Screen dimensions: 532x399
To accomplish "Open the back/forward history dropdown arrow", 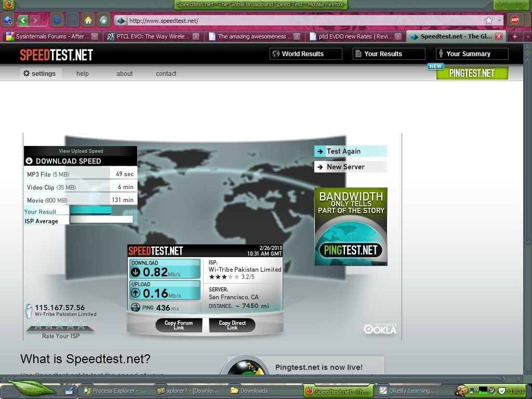I will click(x=44, y=21).
